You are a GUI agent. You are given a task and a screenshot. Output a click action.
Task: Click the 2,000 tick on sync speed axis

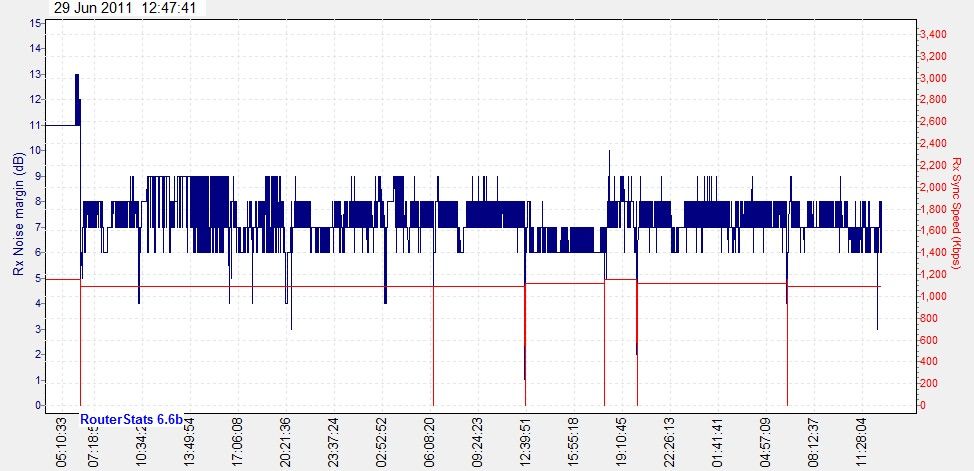click(935, 187)
